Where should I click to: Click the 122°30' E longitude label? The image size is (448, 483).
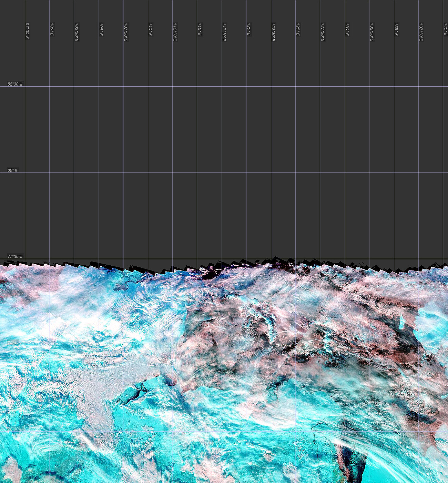(274, 32)
